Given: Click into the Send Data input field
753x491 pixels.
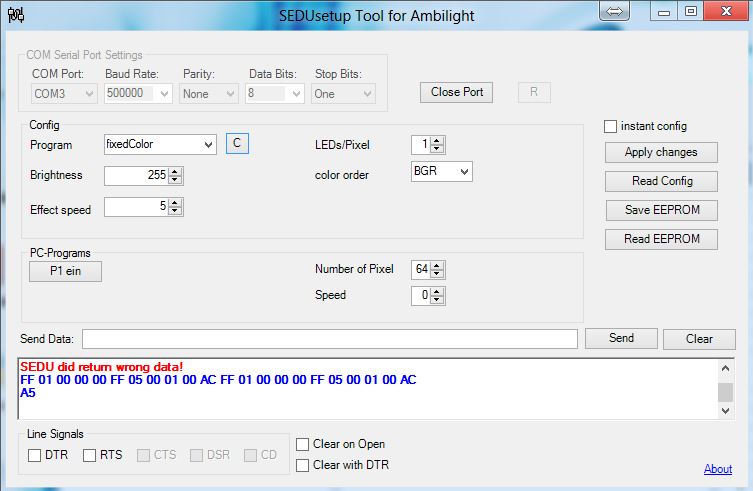Looking at the screenshot, I should [330, 339].
